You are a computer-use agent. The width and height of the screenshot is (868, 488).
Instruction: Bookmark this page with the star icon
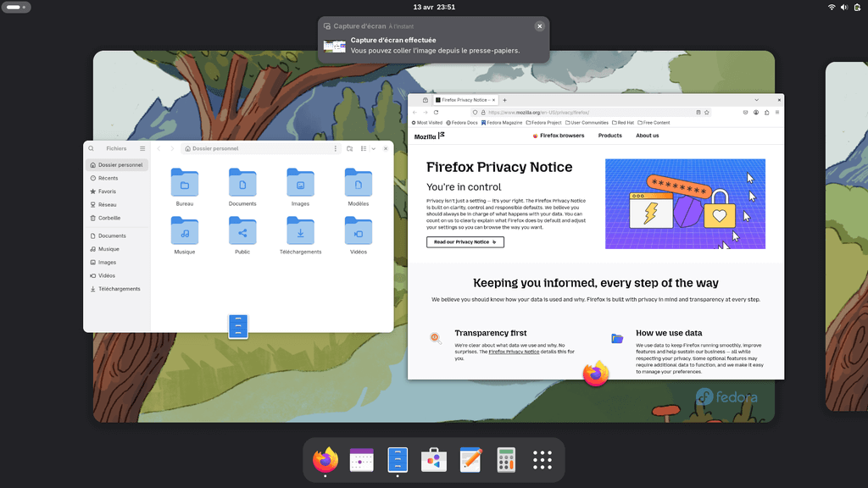[x=707, y=113]
